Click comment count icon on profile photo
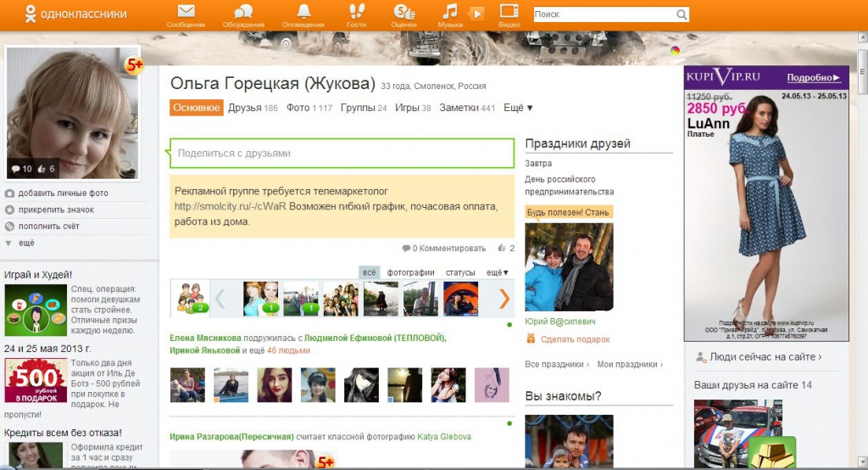The image size is (868, 470). pos(15,169)
